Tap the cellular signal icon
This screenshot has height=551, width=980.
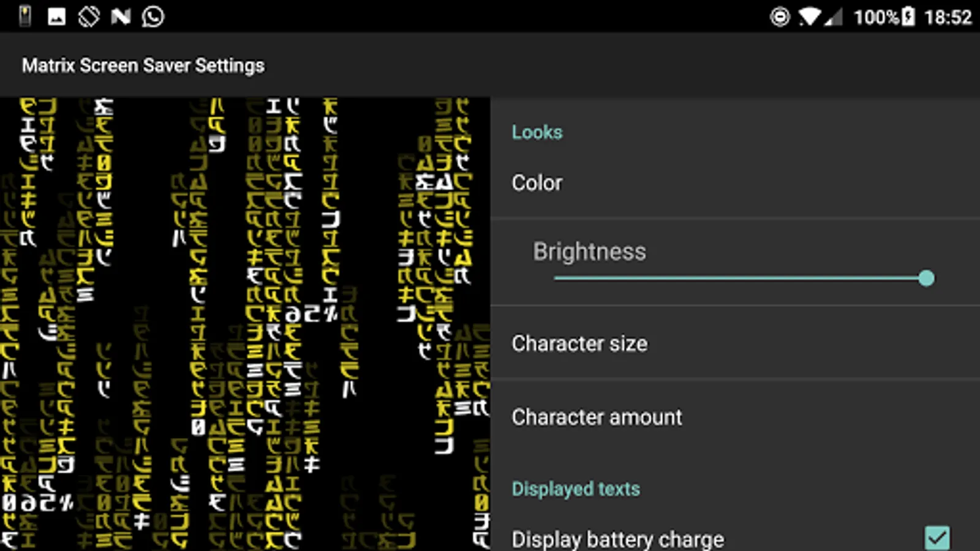(833, 17)
